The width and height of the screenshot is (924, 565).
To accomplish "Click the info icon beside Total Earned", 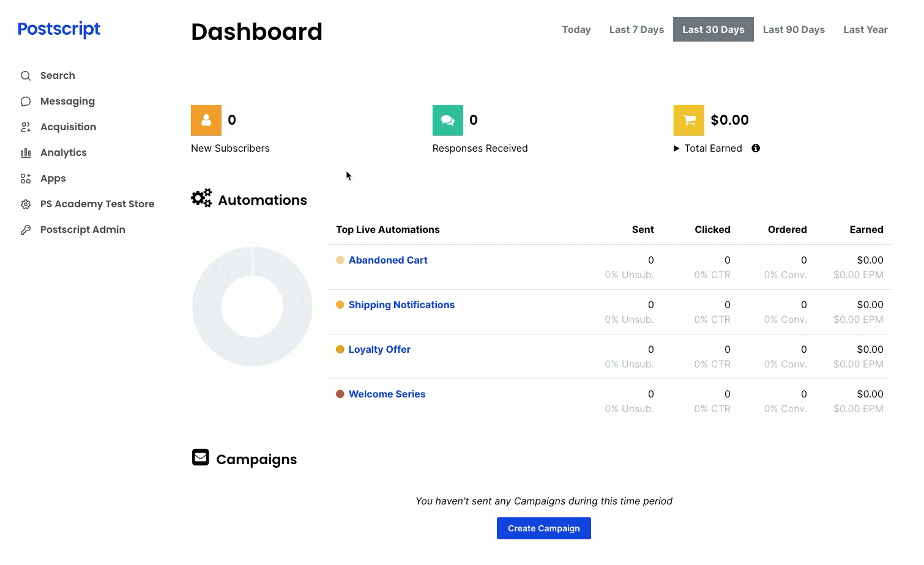I will (756, 148).
